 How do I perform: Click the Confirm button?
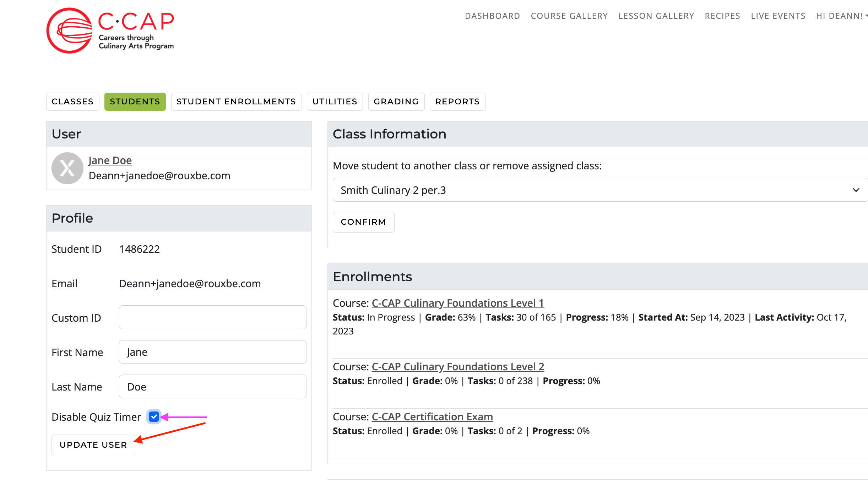[363, 222]
